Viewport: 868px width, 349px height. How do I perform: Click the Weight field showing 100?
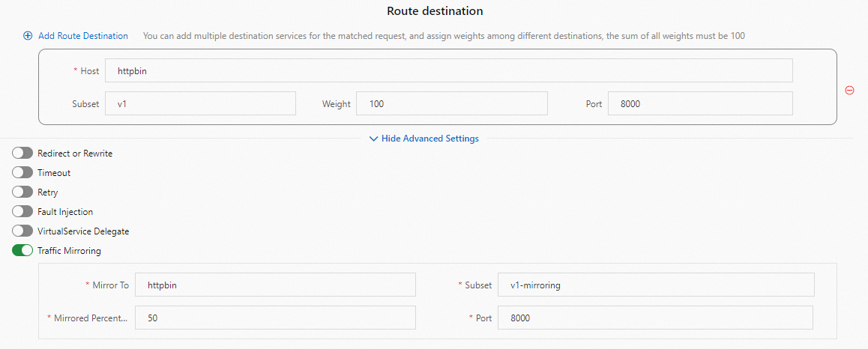coord(451,104)
